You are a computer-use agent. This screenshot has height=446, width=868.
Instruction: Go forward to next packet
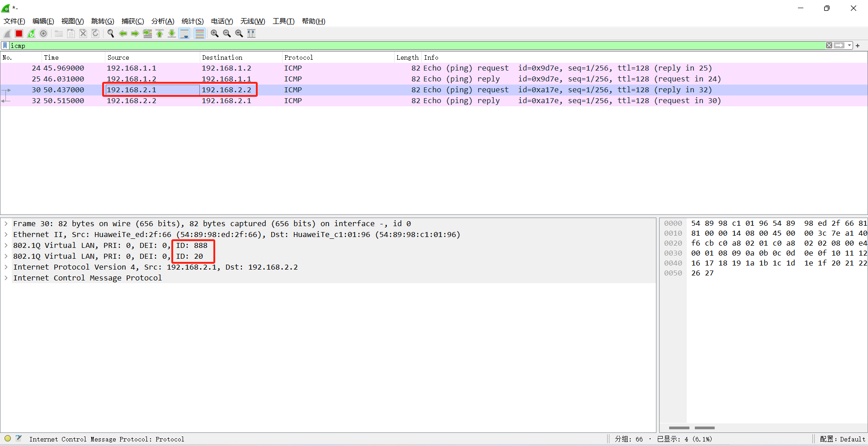point(135,33)
